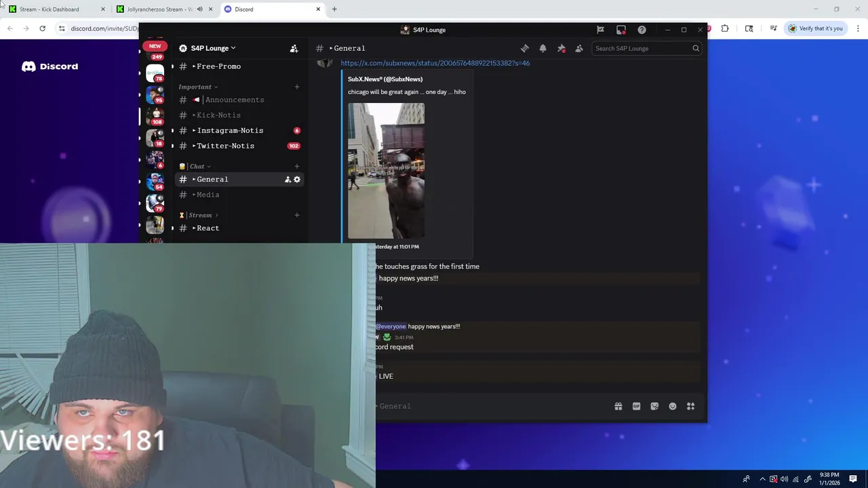Open the embedded tweet video thumbnail
The width and height of the screenshot is (868, 488).
tap(386, 171)
